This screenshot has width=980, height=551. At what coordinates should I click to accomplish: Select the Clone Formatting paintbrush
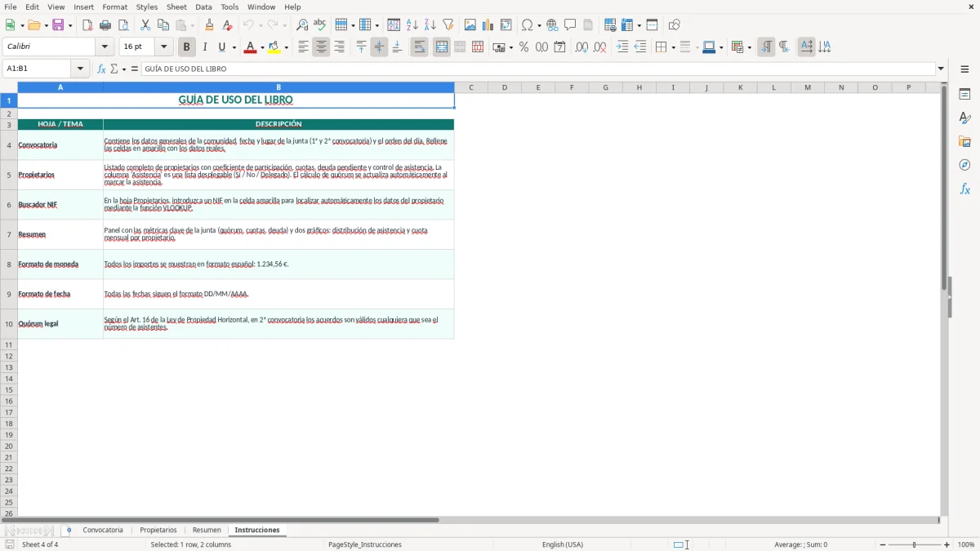pos(209,25)
